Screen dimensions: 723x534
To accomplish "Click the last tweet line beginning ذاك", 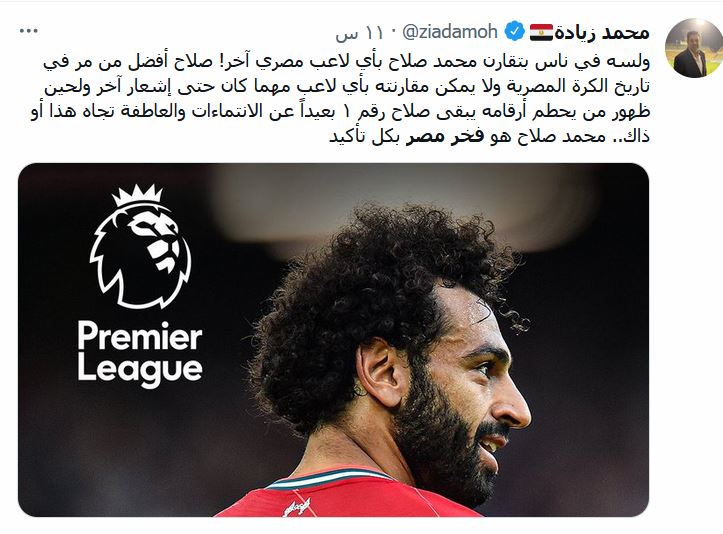I will 489,137.
